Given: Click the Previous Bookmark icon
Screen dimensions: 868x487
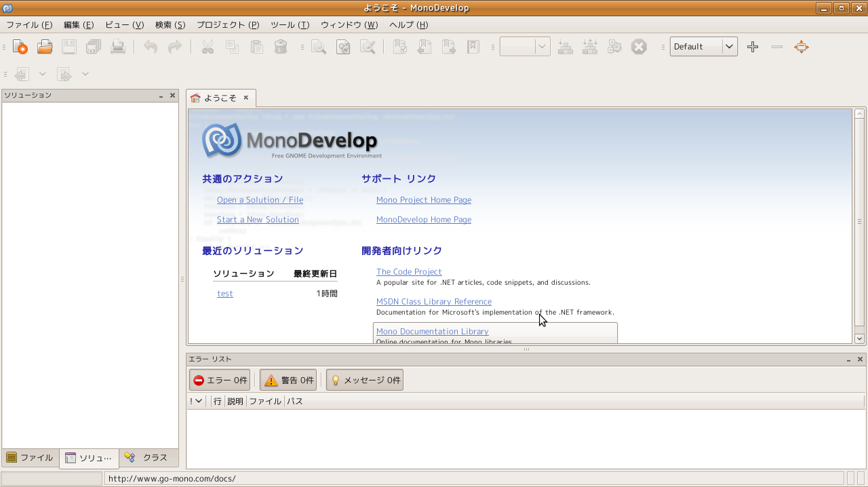Looking at the screenshot, I should click(425, 47).
